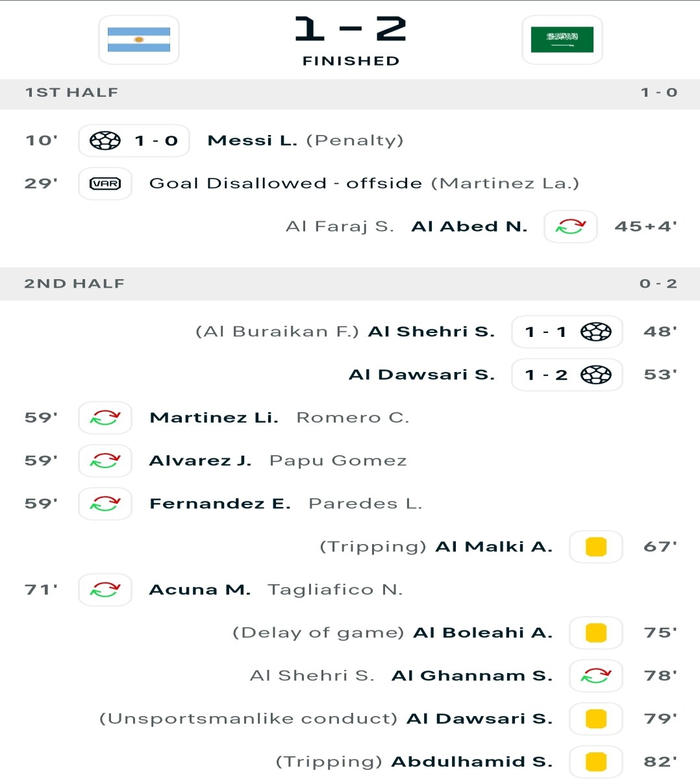Tap the yellow card icon at 75'
This screenshot has height=779, width=700.
tap(596, 633)
